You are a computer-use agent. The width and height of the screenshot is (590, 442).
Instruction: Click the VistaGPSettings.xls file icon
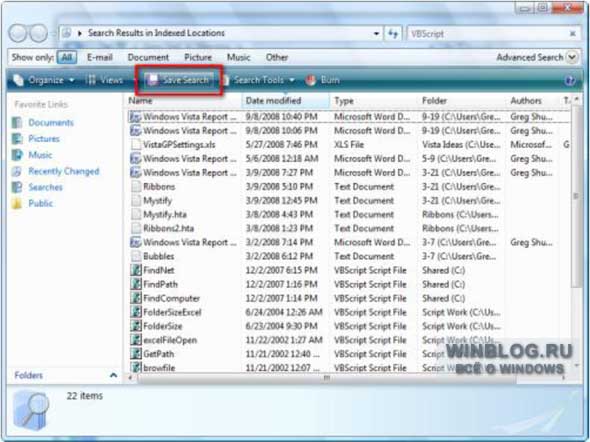(x=136, y=144)
